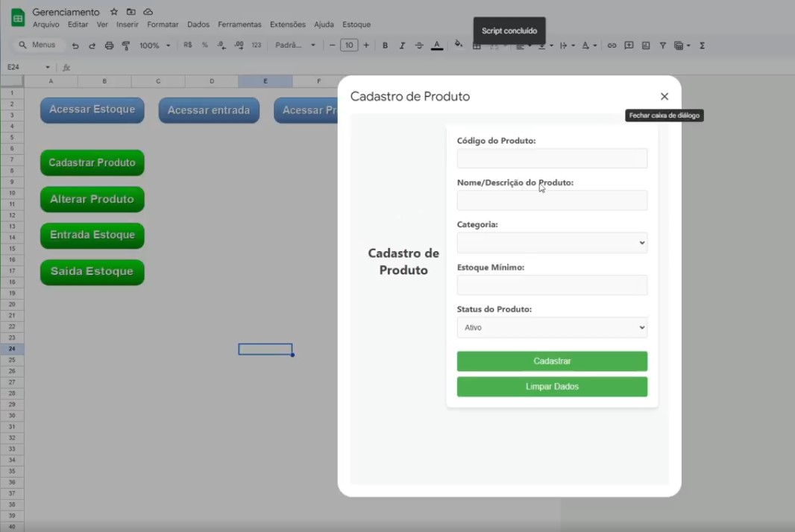Expand the Categoria dropdown
Viewport: 795px width, 532px height.
tap(552, 243)
